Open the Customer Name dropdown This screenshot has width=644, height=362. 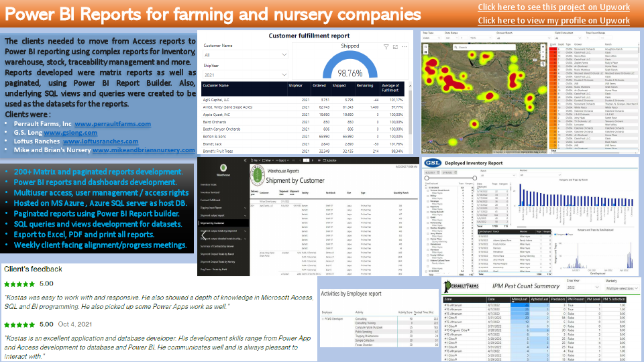(x=245, y=54)
